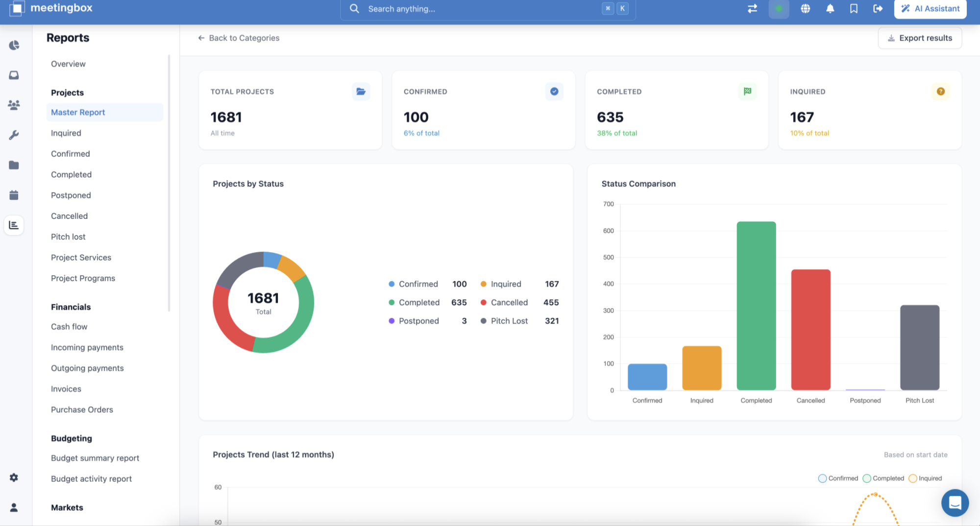Image resolution: width=980 pixels, height=526 pixels.
Task: Click the Cancelled legend entry in donut legend
Action: point(520,303)
